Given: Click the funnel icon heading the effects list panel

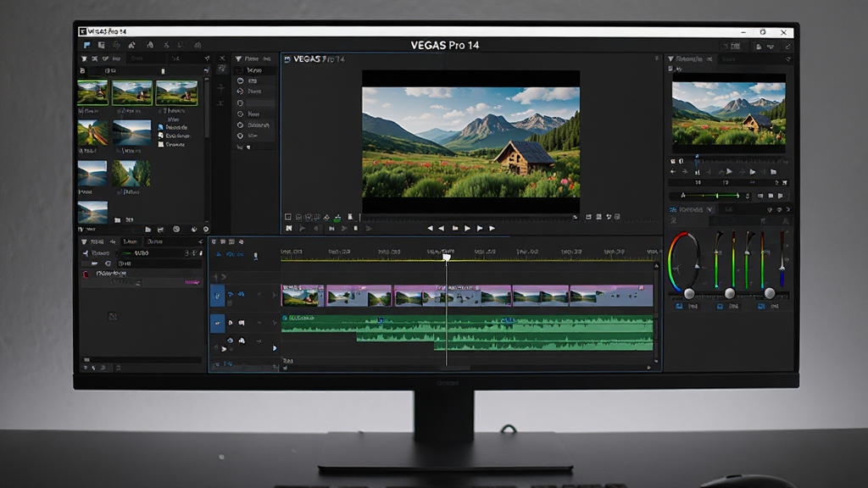Looking at the screenshot, I should (238, 58).
